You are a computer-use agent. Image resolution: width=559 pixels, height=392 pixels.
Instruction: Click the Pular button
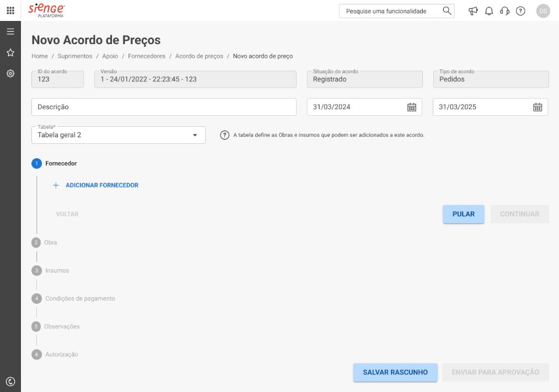tap(464, 214)
